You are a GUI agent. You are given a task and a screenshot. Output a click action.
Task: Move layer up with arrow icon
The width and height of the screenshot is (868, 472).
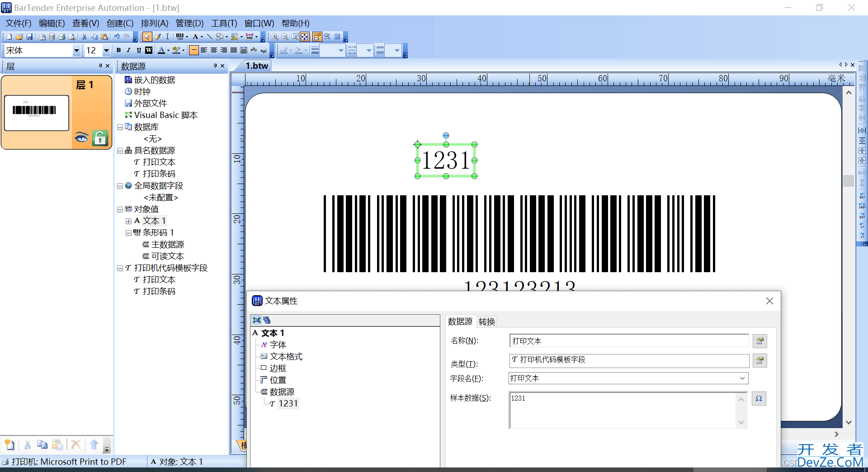94,444
